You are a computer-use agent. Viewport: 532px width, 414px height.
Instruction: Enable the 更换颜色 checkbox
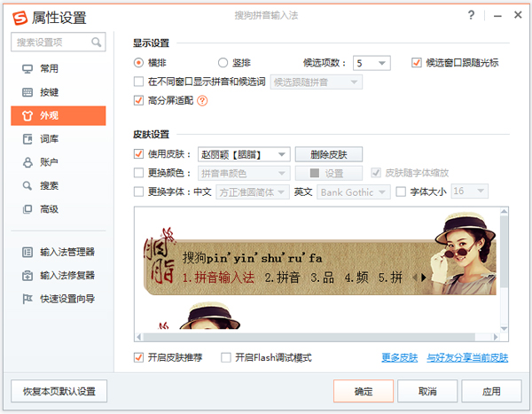pos(138,173)
